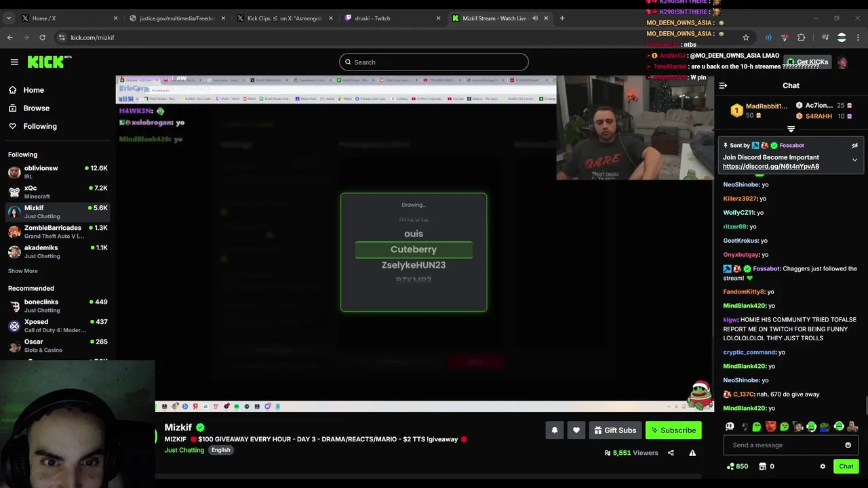Insert the red angry face emote

point(770,426)
